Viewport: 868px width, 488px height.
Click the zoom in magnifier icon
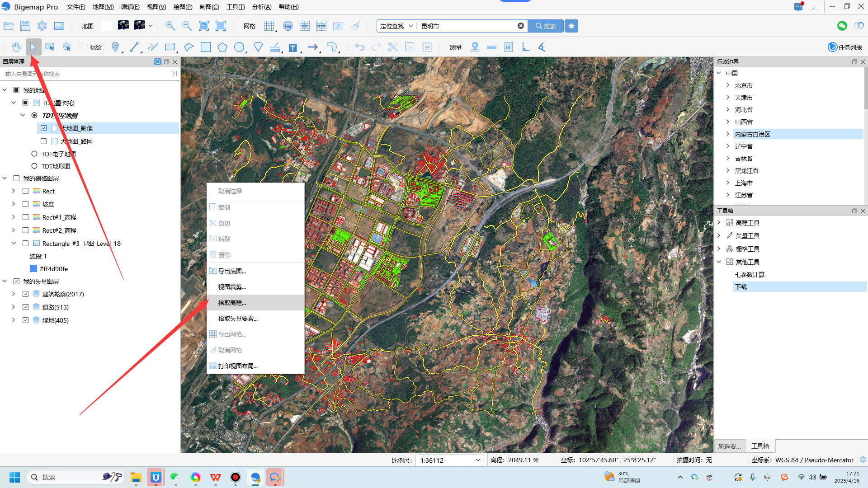[170, 26]
